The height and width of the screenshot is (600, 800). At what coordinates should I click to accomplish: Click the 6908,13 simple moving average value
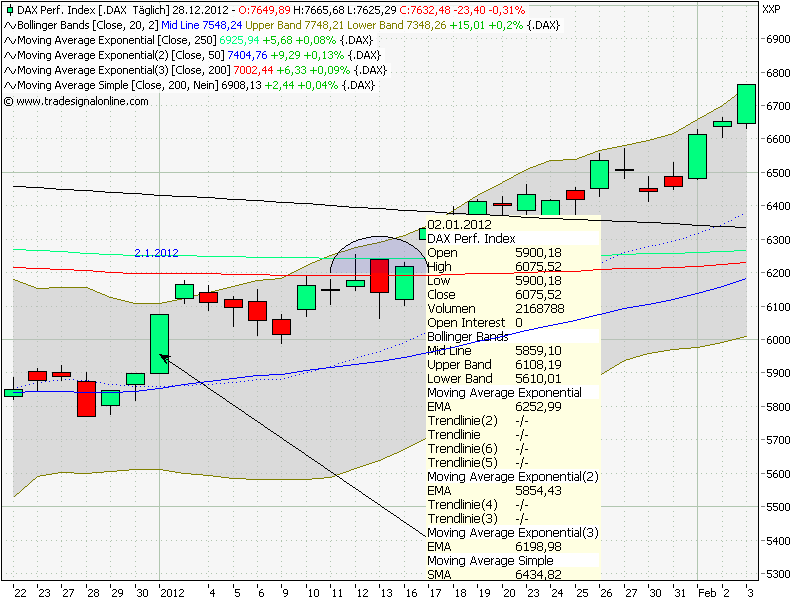tap(241, 85)
